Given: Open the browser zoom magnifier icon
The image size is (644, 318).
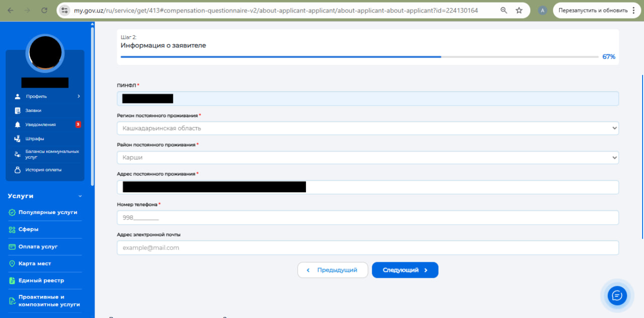Looking at the screenshot, I should (x=504, y=10).
